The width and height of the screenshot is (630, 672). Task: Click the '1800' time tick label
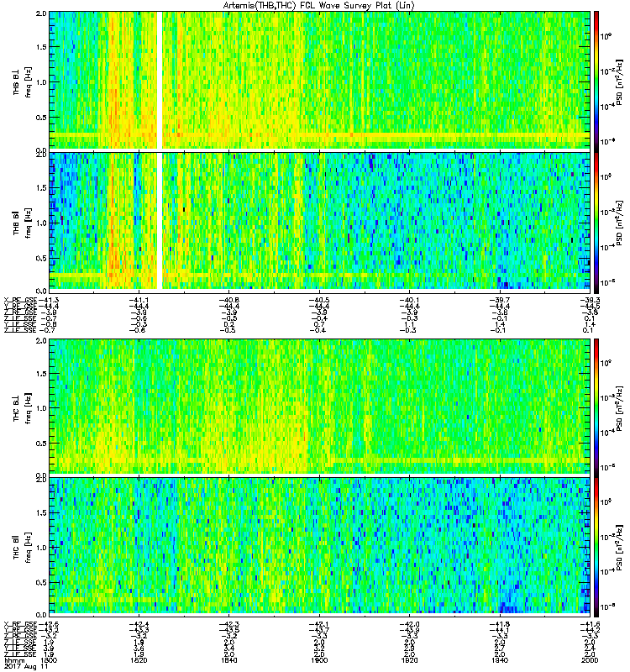click(x=49, y=660)
